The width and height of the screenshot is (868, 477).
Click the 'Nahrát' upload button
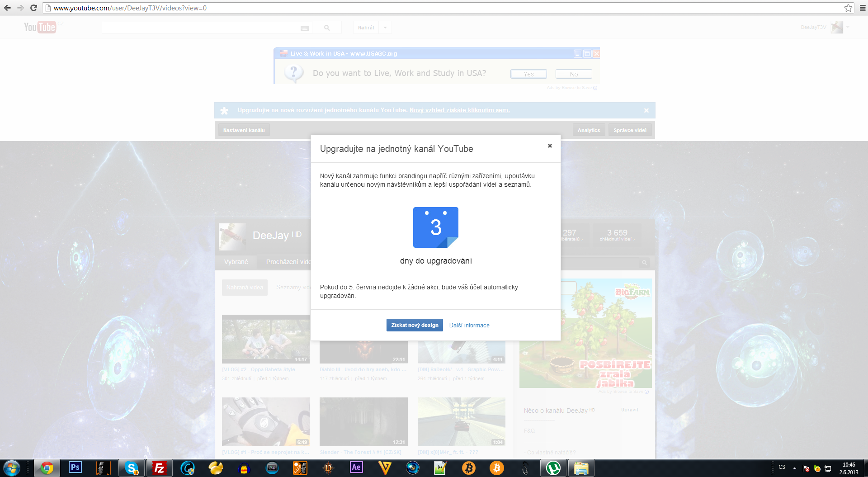(x=366, y=28)
